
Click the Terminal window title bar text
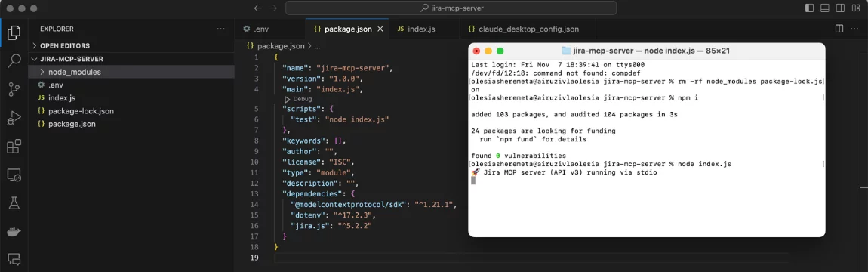click(651, 51)
